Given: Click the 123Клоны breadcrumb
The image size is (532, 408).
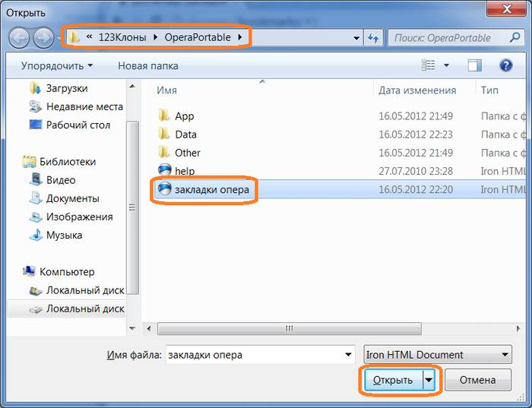Looking at the screenshot, I should [122, 37].
